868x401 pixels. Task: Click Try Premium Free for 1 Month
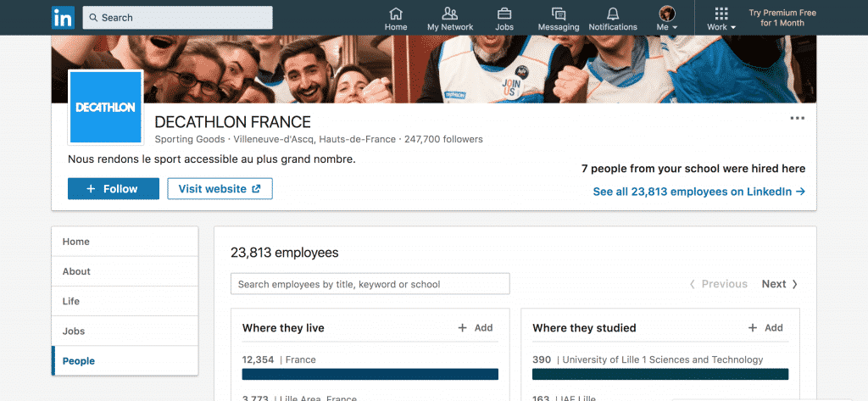click(782, 18)
